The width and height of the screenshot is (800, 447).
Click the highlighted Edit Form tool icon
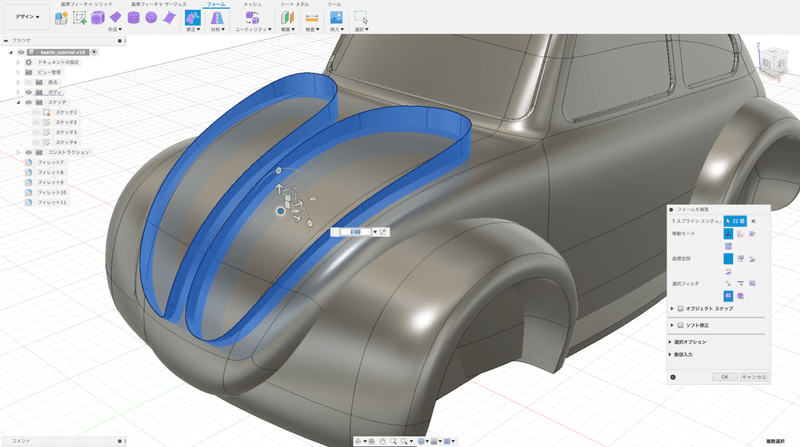point(193,18)
